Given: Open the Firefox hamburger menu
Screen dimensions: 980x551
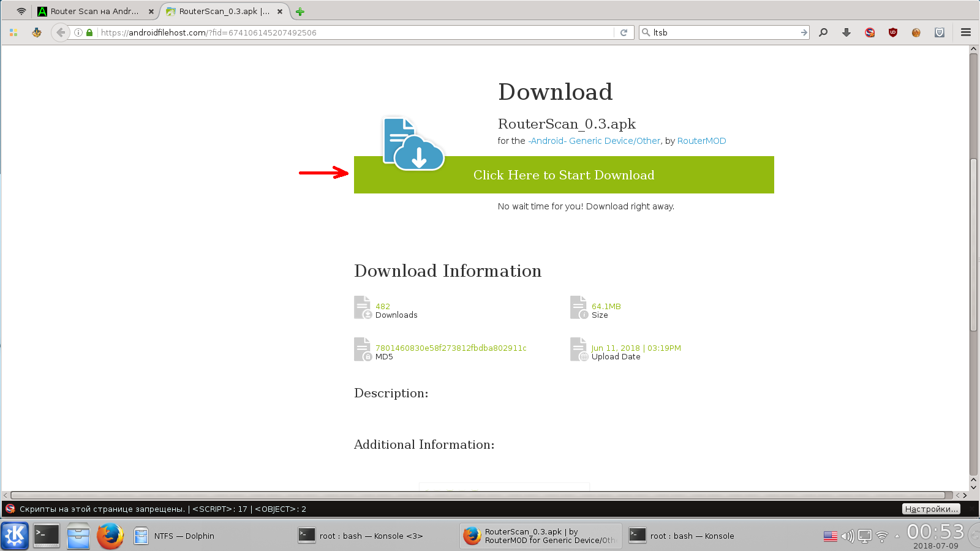Looking at the screenshot, I should pyautogui.click(x=966, y=32).
